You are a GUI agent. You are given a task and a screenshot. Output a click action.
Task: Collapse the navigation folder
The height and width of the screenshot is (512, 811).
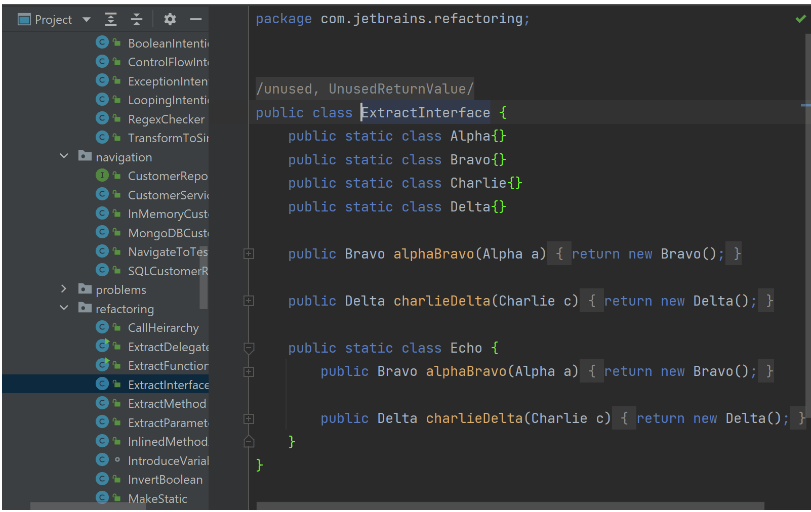[64, 156]
